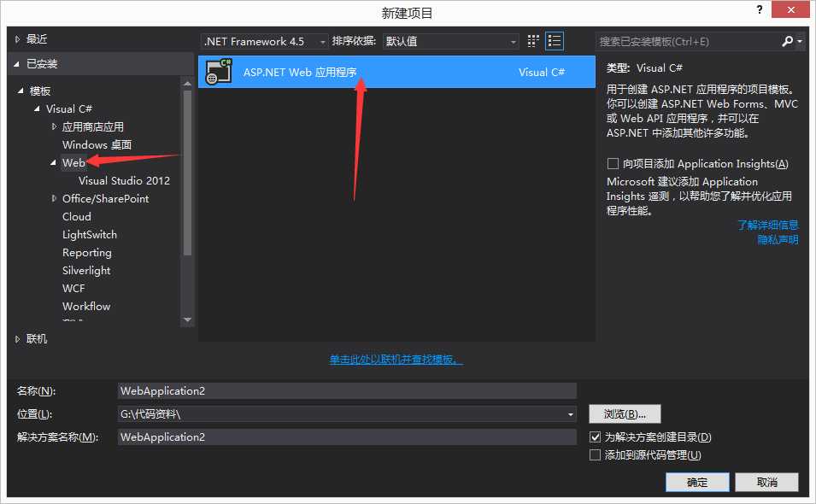Select the Cloud template category
This screenshot has width=816, height=504.
(x=77, y=216)
